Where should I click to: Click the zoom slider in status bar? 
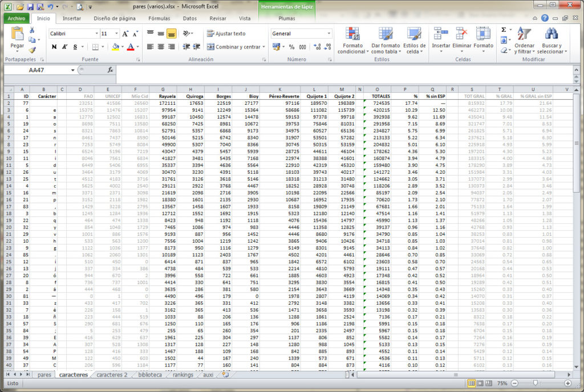536,383
